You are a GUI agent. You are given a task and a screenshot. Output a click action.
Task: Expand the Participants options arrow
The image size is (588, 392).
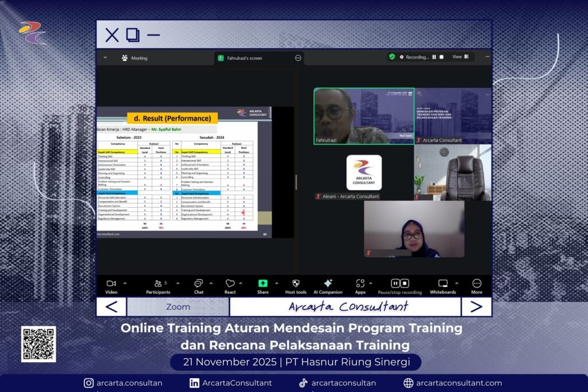(x=177, y=284)
